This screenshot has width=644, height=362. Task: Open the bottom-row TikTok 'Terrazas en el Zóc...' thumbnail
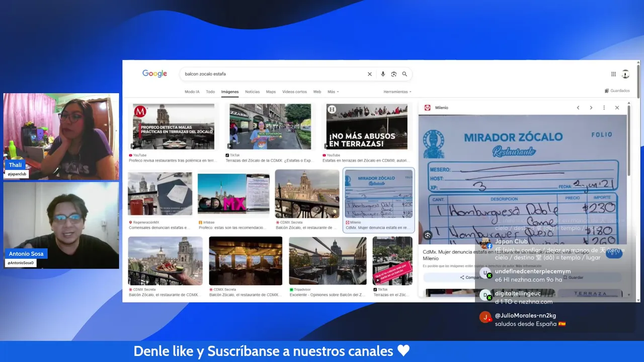(x=392, y=260)
